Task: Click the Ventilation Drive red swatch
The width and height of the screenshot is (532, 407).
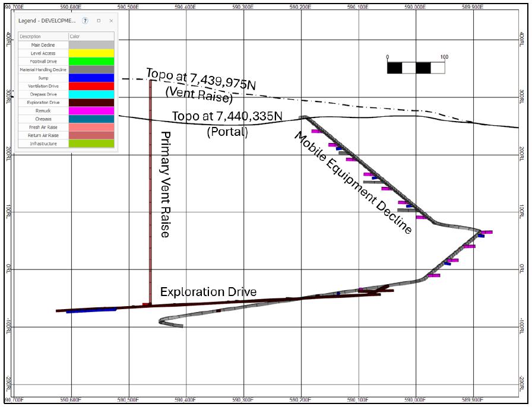Action: coord(91,86)
